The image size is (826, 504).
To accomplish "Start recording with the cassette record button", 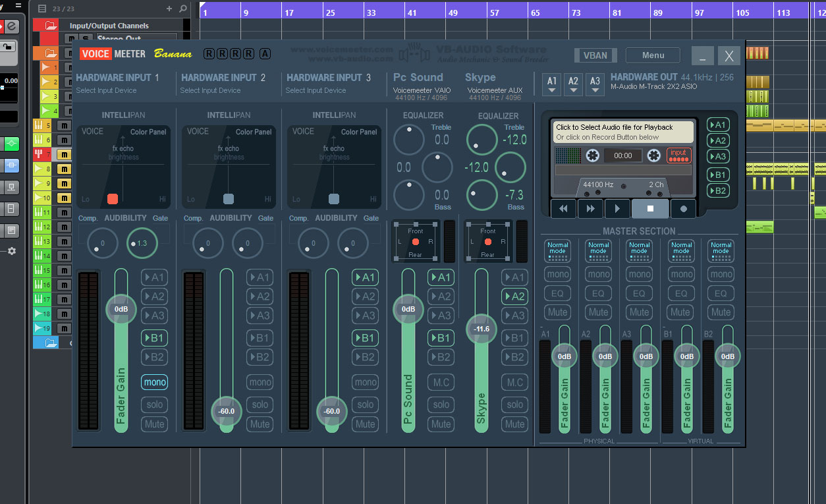I will 683,208.
